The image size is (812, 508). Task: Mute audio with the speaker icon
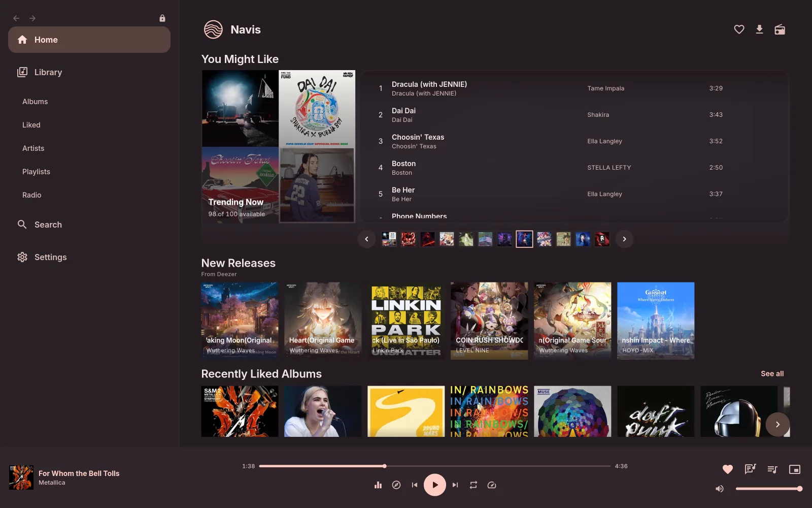click(x=720, y=489)
